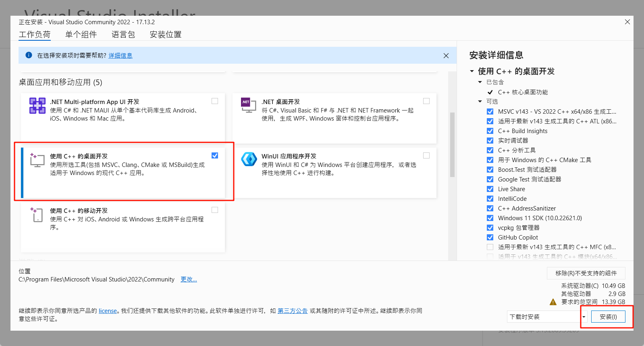This screenshot has height=346, width=644.
Task: Uncheck the GitHub Copilot component
Action: click(x=490, y=238)
